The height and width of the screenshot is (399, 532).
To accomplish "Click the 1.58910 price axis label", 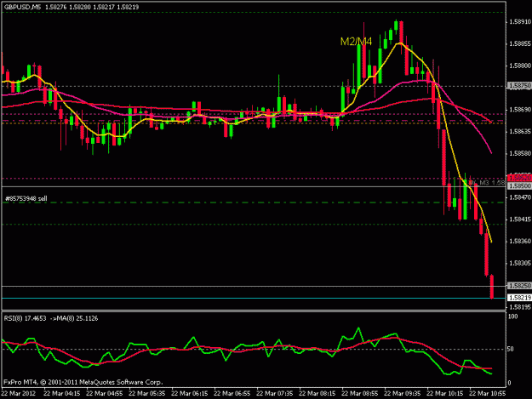I will tap(520, 22).
